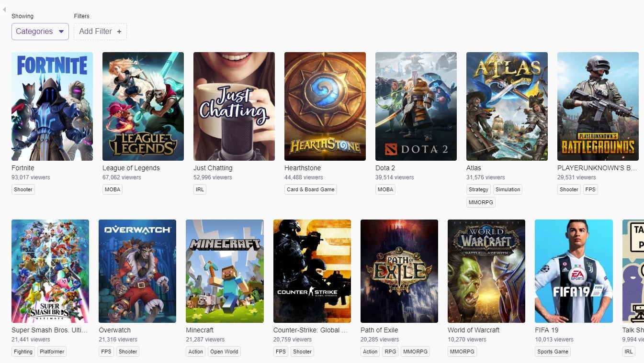The height and width of the screenshot is (363, 644).
Task: Open the Minecraft cover art
Action: click(x=225, y=271)
